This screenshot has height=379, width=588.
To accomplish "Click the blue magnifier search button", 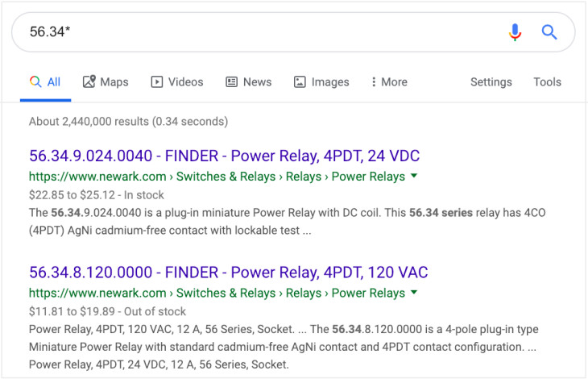I will 549,32.
